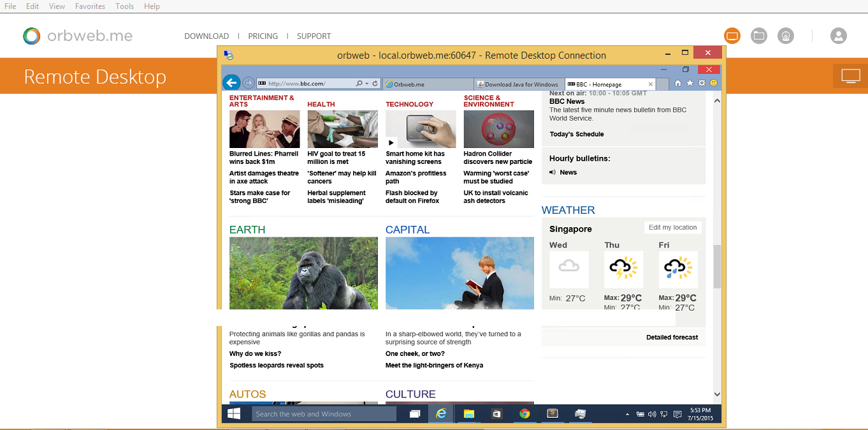Open the EARTH section heading

pos(247,230)
